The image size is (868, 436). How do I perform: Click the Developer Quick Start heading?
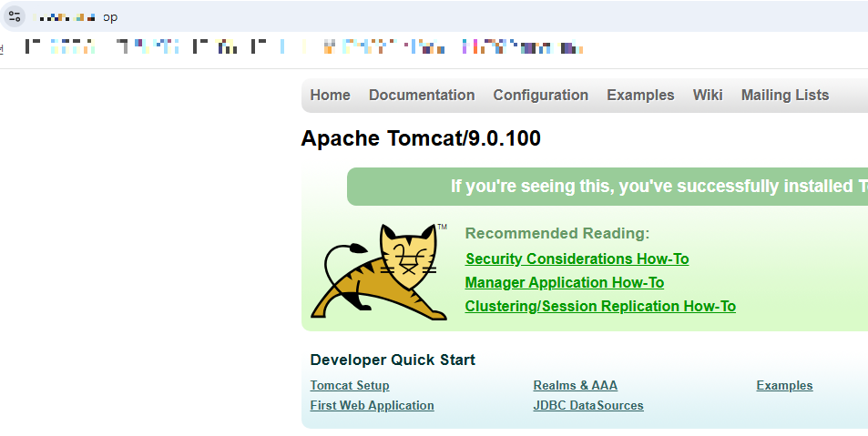click(393, 360)
